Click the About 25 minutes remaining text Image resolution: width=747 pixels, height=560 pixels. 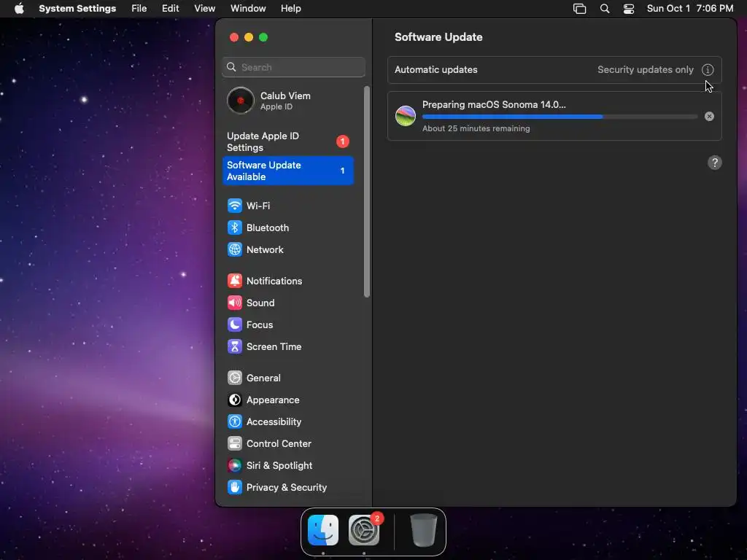476,128
